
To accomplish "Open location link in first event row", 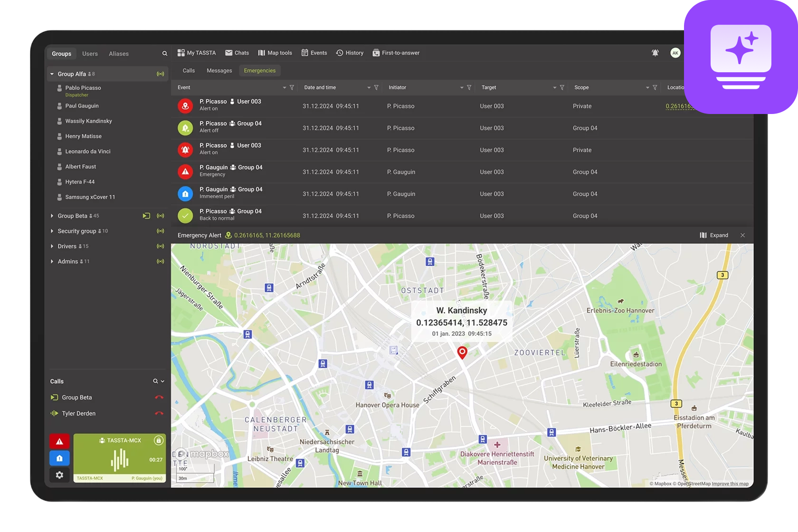I will [680, 106].
